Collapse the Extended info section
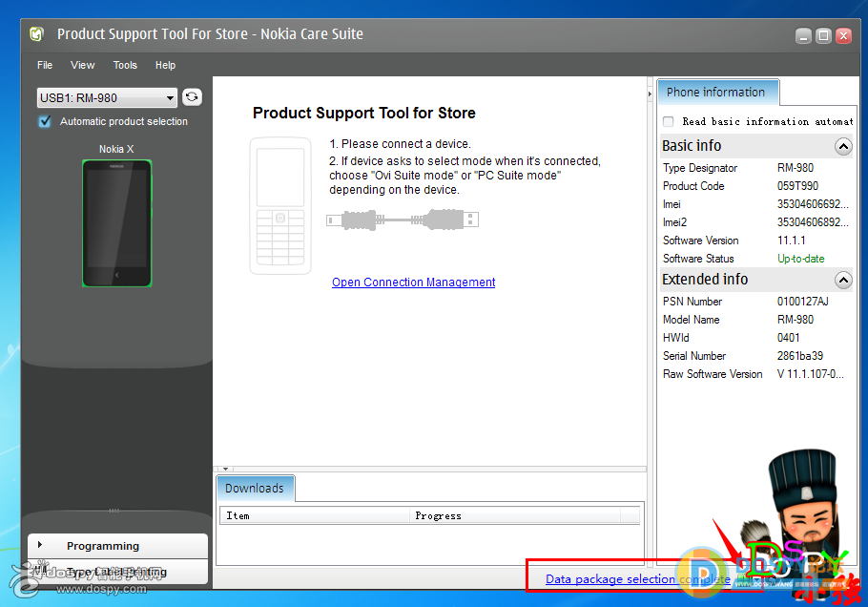The width and height of the screenshot is (868, 607). point(843,280)
